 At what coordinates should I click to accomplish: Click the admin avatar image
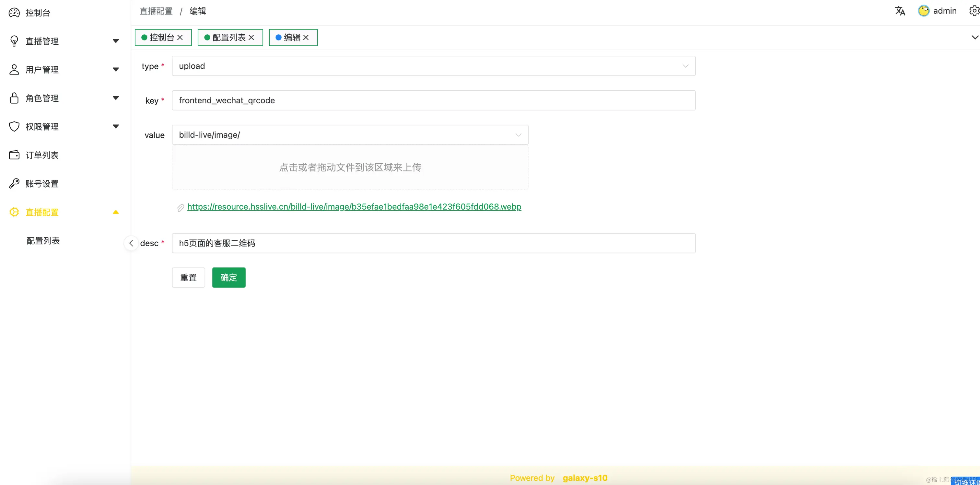[x=924, y=11]
